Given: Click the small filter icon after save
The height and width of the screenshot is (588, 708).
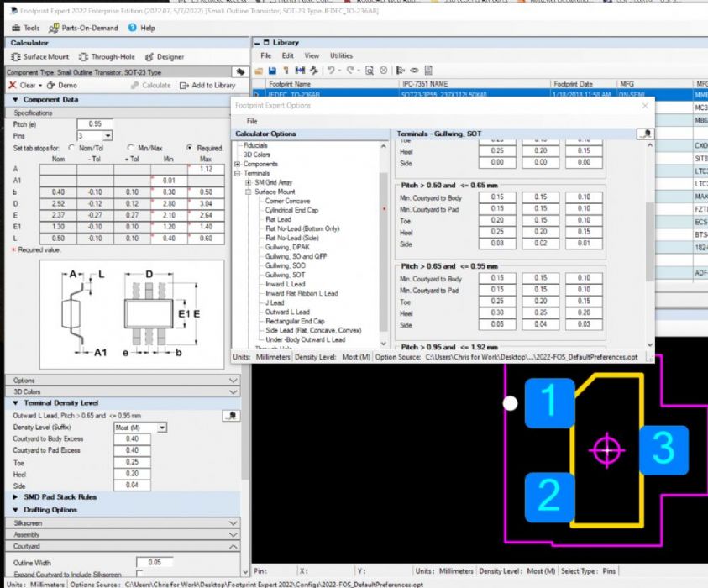Looking at the screenshot, I should coord(286,71).
